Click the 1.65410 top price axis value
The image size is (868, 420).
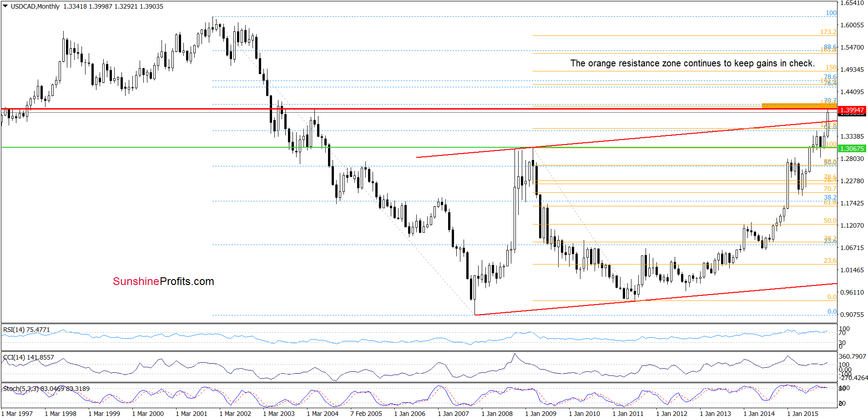pos(852,3)
